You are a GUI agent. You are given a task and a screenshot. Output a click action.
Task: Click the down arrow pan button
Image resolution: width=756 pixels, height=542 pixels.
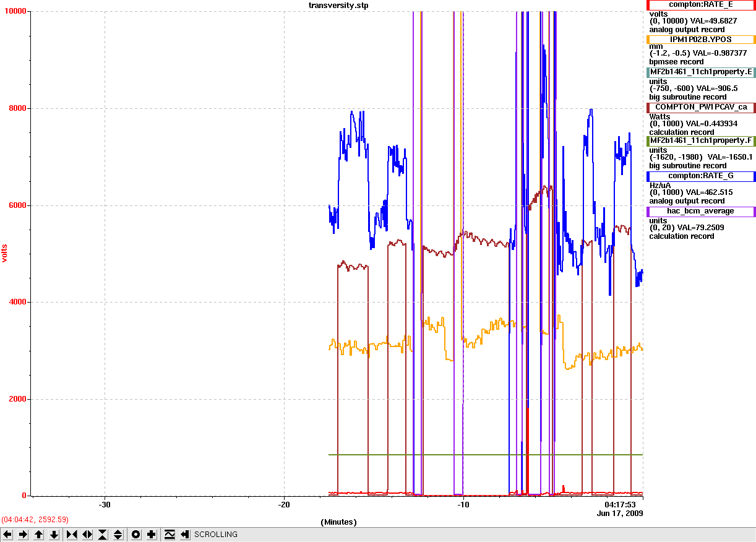pos(54,535)
